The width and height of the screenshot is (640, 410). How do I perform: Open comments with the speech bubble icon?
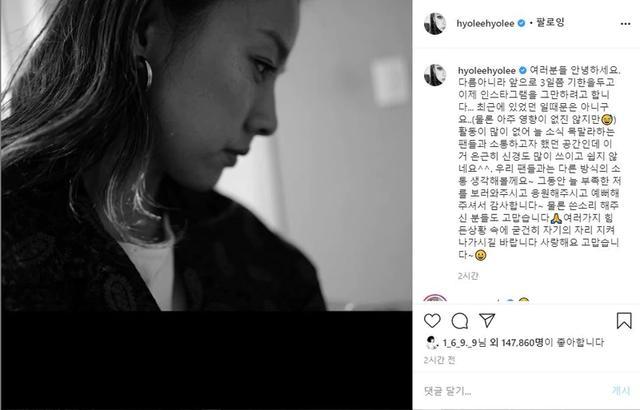(x=460, y=321)
